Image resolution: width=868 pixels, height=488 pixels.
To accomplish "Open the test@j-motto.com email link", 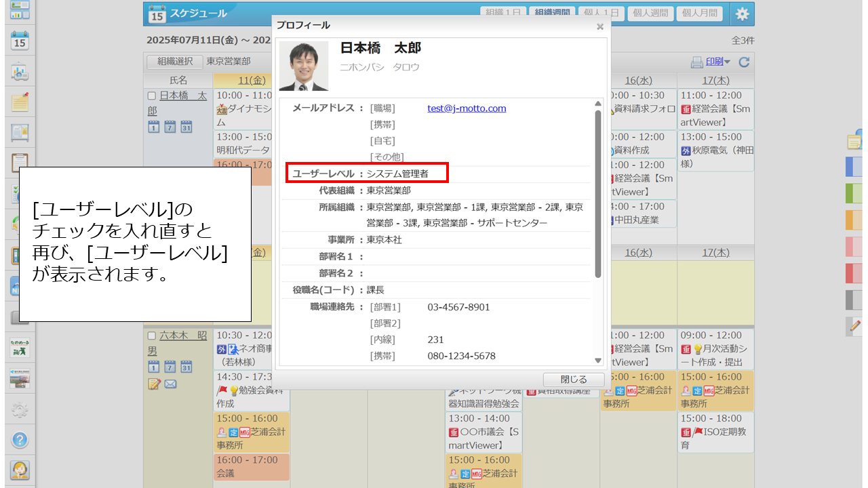I will (467, 108).
